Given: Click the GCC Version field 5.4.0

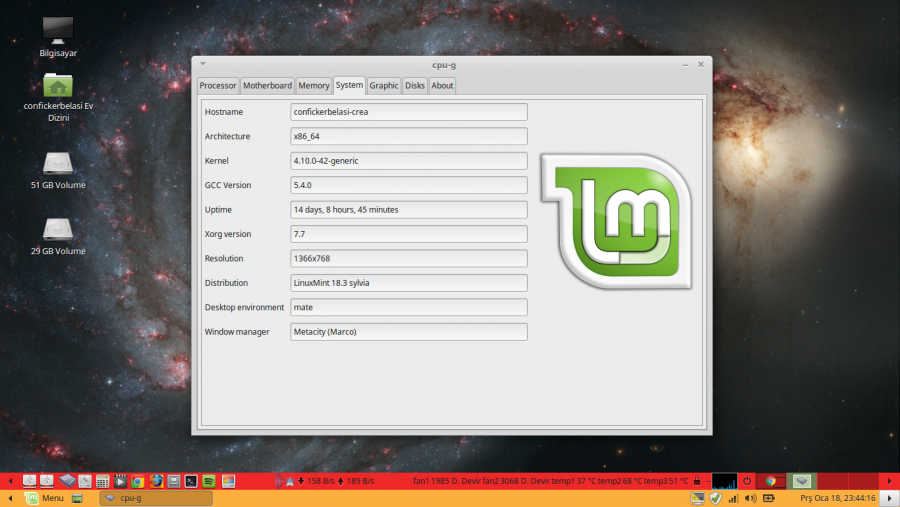Looking at the screenshot, I should tap(409, 185).
